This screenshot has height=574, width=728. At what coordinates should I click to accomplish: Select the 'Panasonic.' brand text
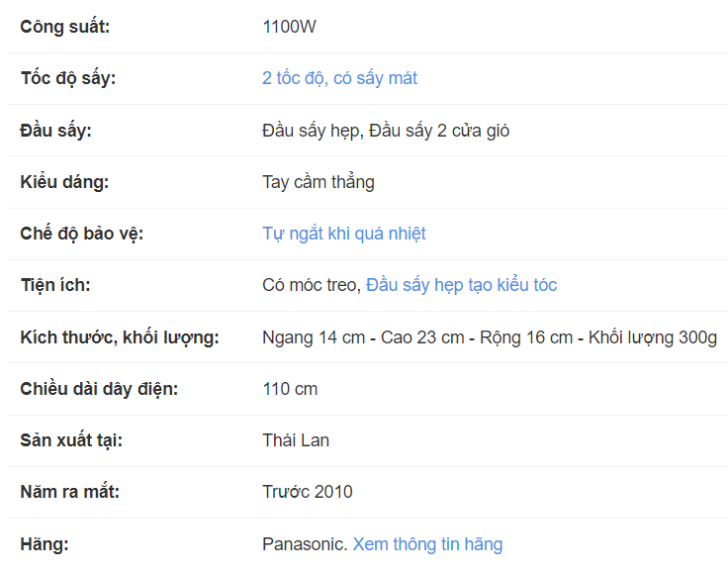[x=304, y=544]
